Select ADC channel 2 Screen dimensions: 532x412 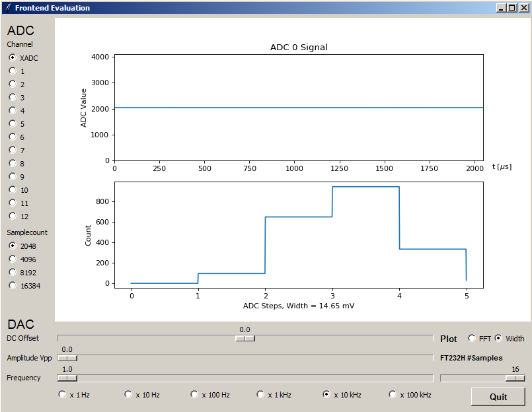coord(13,84)
